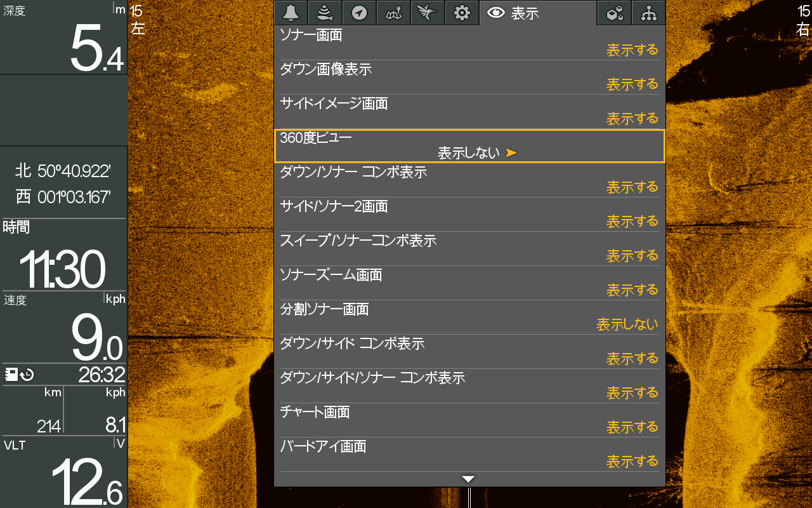812x508 pixels.
Task: Open the Settings gear tab
Action: tap(462, 13)
